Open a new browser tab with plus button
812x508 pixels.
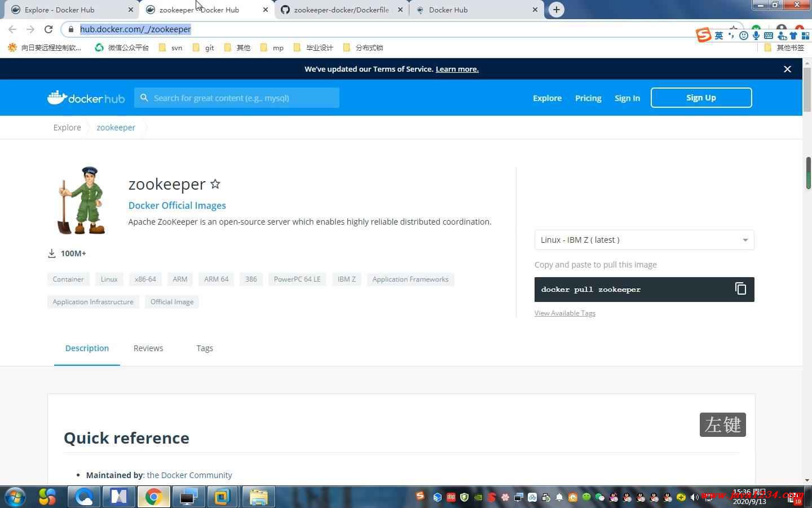click(x=556, y=10)
